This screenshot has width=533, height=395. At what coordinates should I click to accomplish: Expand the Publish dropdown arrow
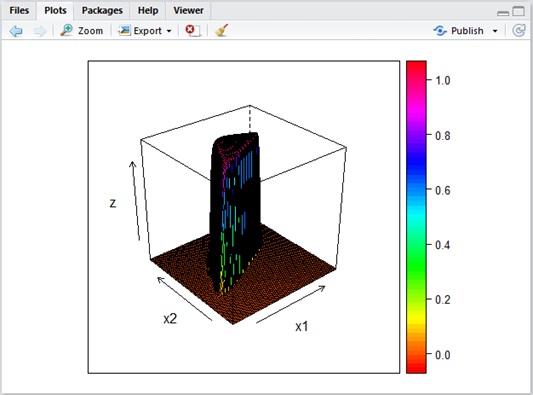coord(495,31)
